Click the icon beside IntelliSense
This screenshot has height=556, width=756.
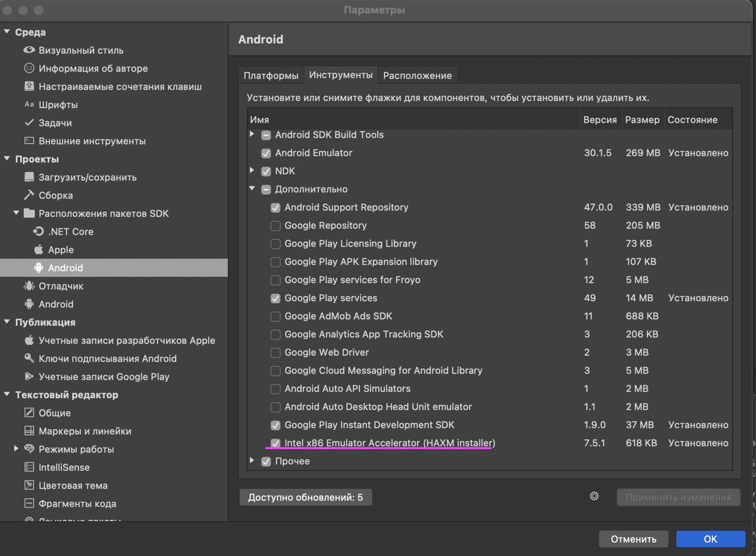[x=29, y=467]
